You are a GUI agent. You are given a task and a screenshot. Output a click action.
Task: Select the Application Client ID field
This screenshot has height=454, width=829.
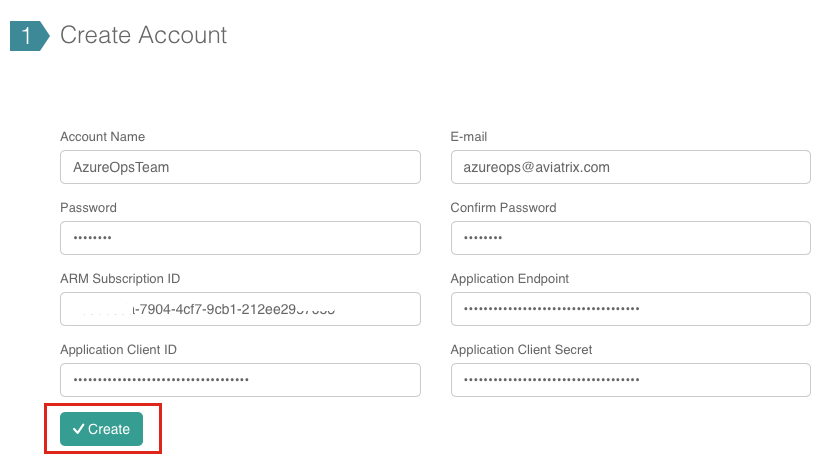pos(240,380)
